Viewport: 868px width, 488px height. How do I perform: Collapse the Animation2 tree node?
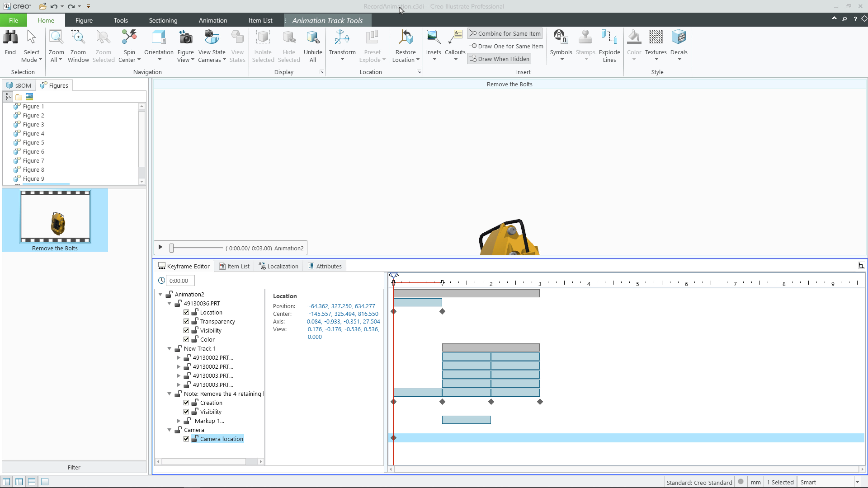pos(160,294)
